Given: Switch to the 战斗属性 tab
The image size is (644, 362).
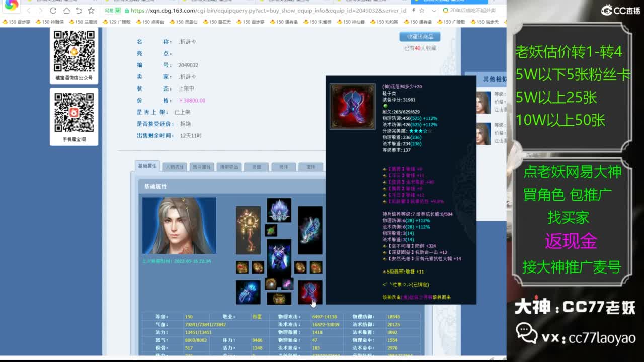Looking at the screenshot, I should (x=202, y=167).
